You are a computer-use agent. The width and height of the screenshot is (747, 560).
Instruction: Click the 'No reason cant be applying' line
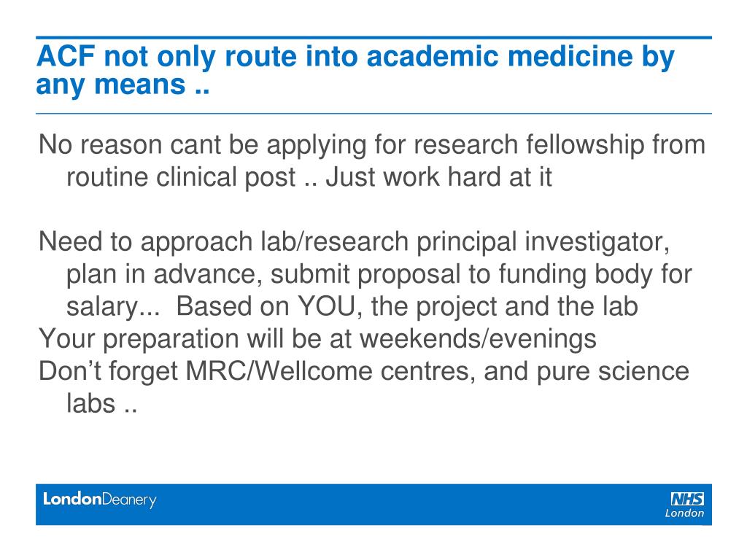(371, 145)
